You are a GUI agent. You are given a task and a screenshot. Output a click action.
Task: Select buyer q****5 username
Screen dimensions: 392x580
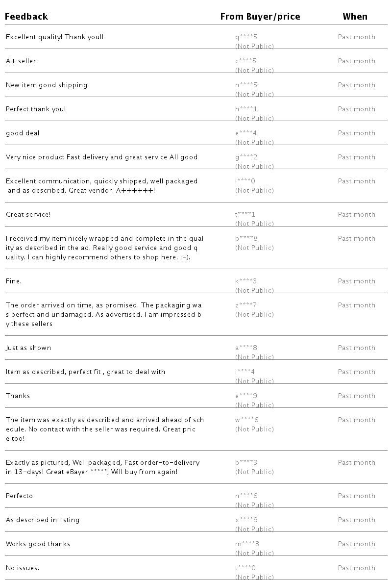[x=246, y=37]
